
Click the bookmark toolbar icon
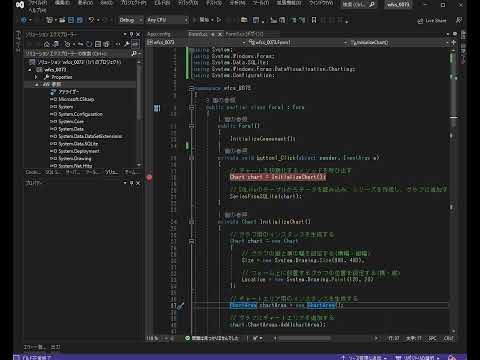coord(314,20)
